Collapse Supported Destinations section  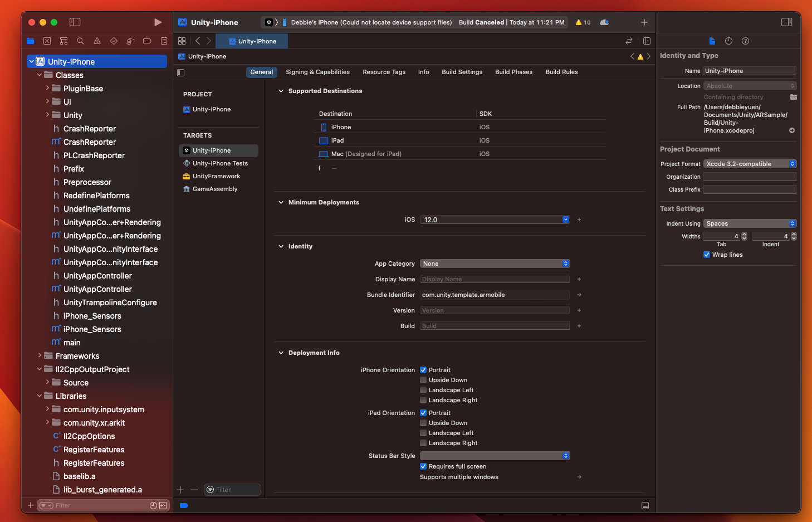(x=281, y=91)
